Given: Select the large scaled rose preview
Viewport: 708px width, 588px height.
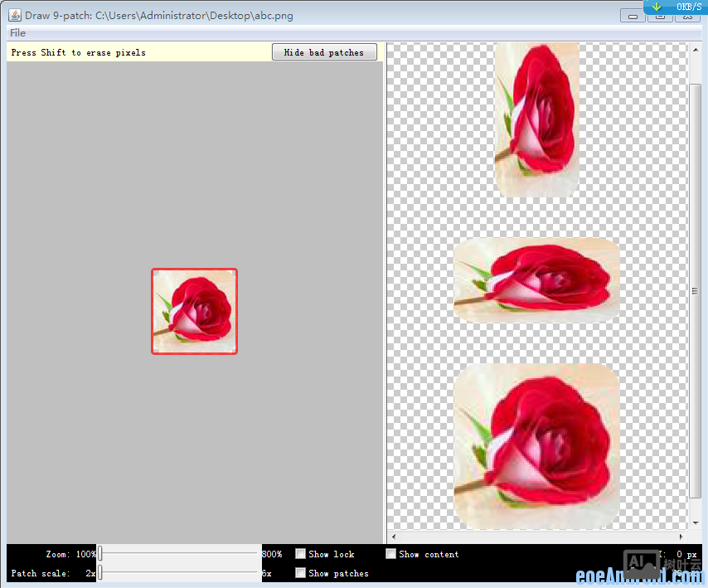Looking at the screenshot, I should (536, 446).
